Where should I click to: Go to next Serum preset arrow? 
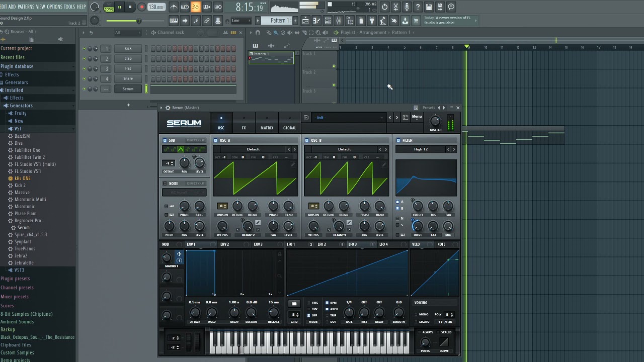point(397,117)
